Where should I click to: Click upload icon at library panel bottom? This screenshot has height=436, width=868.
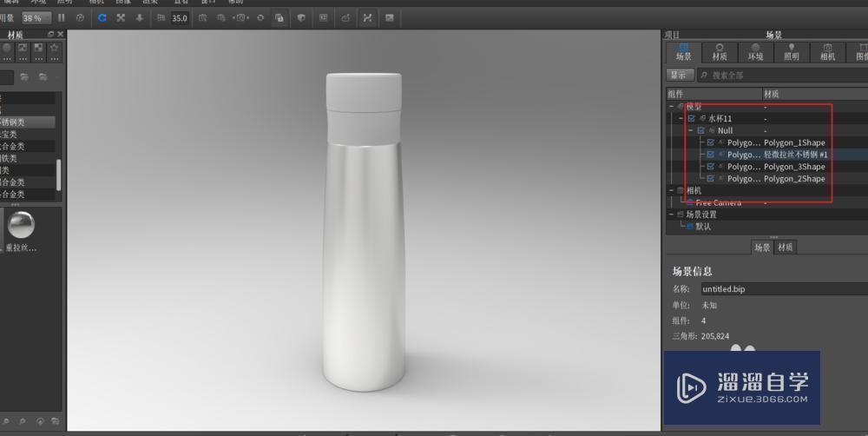coord(40,421)
